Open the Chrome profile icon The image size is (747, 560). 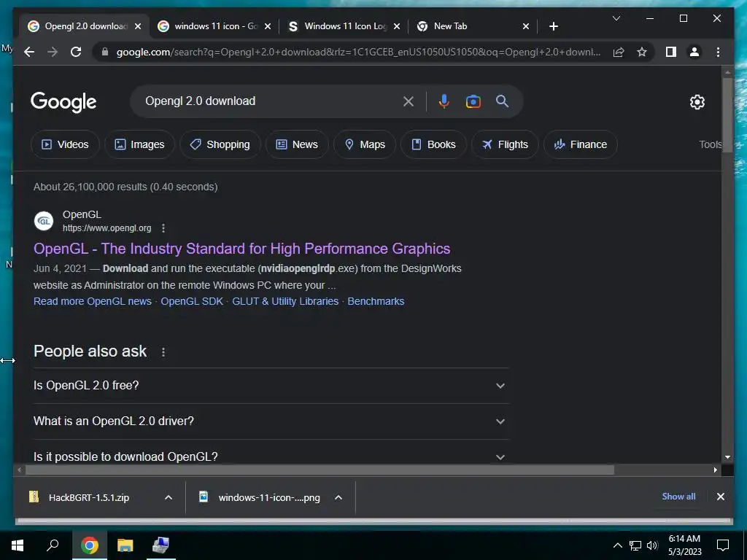tap(694, 52)
